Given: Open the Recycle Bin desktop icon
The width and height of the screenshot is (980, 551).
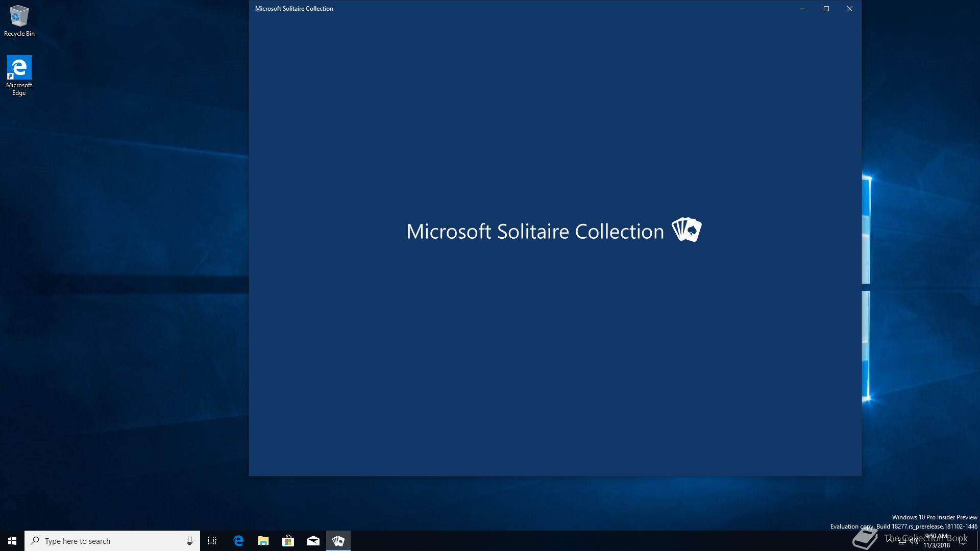Looking at the screenshot, I should point(19,21).
